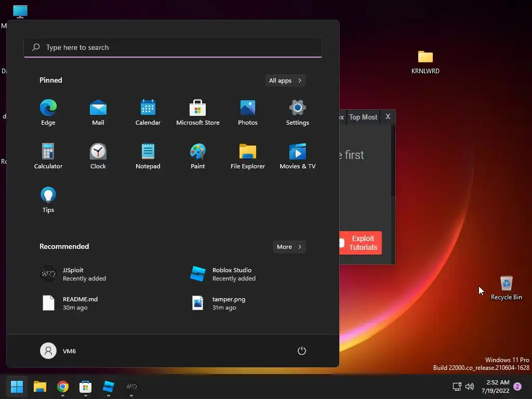Viewport: 532px width, 399px height.
Task: Open Notepad from pinned apps
Action: (148, 156)
